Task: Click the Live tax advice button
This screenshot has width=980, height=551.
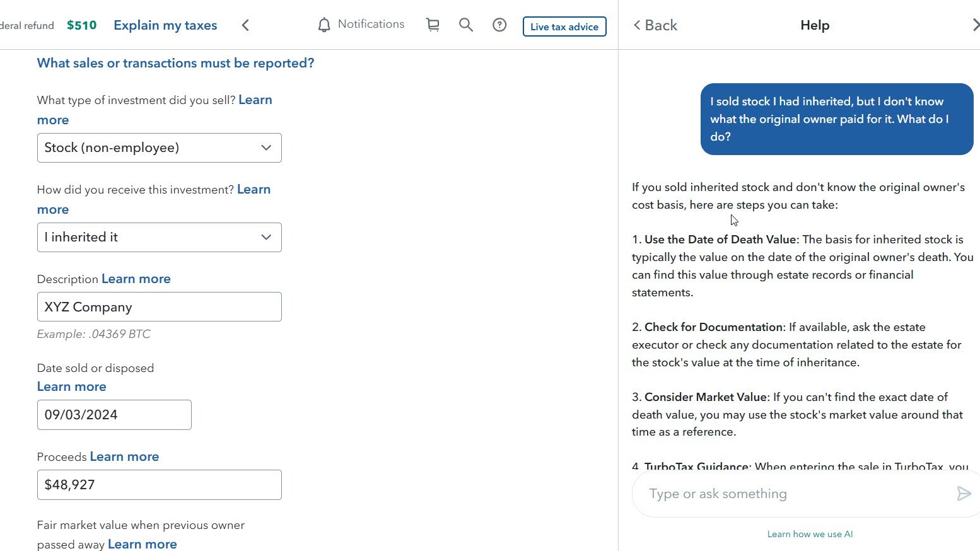Action: [x=564, y=26]
